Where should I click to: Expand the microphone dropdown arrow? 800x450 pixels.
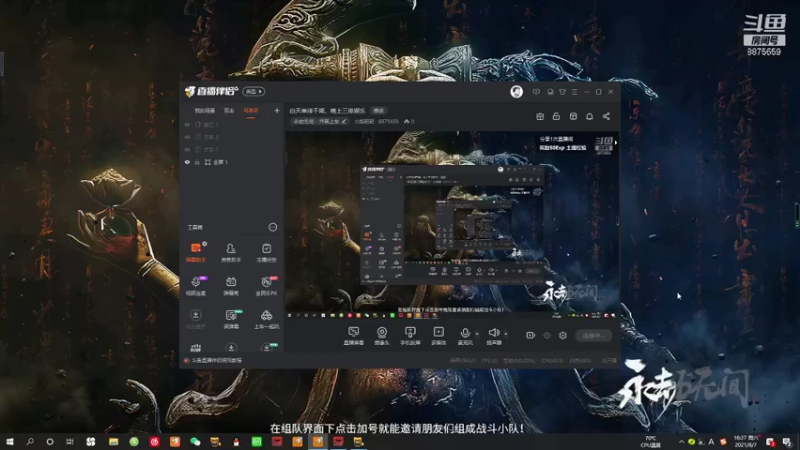477,334
